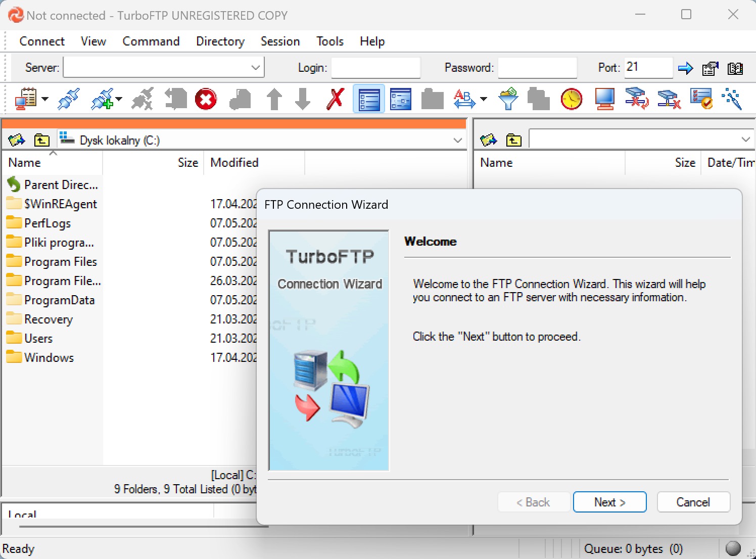Click the red X delete icon
The image size is (756, 559).
coord(335,99)
